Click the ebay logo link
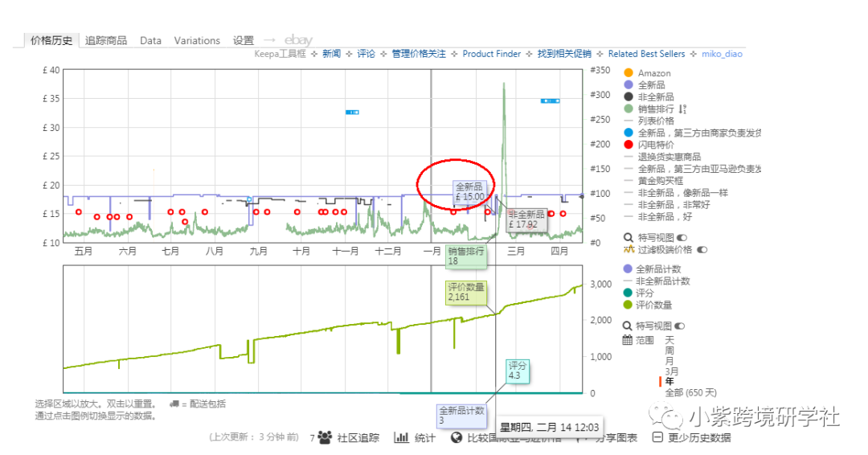Viewport: 868px width, 455px height. (x=298, y=40)
